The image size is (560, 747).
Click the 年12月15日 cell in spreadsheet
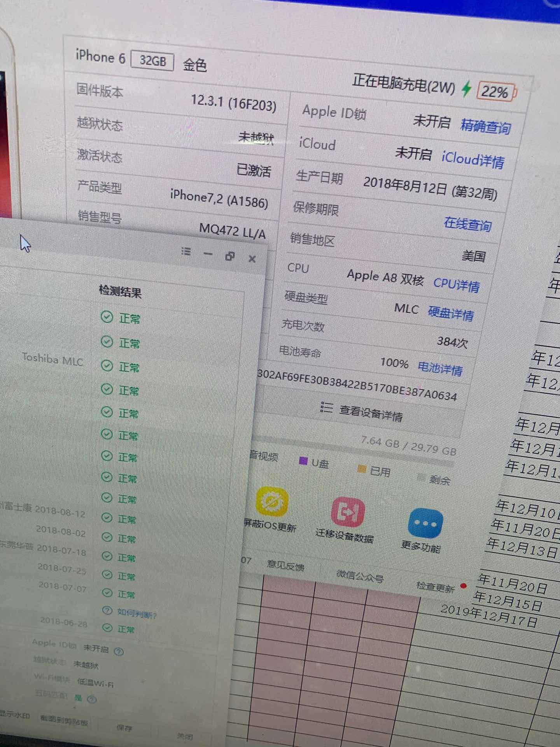(x=508, y=601)
